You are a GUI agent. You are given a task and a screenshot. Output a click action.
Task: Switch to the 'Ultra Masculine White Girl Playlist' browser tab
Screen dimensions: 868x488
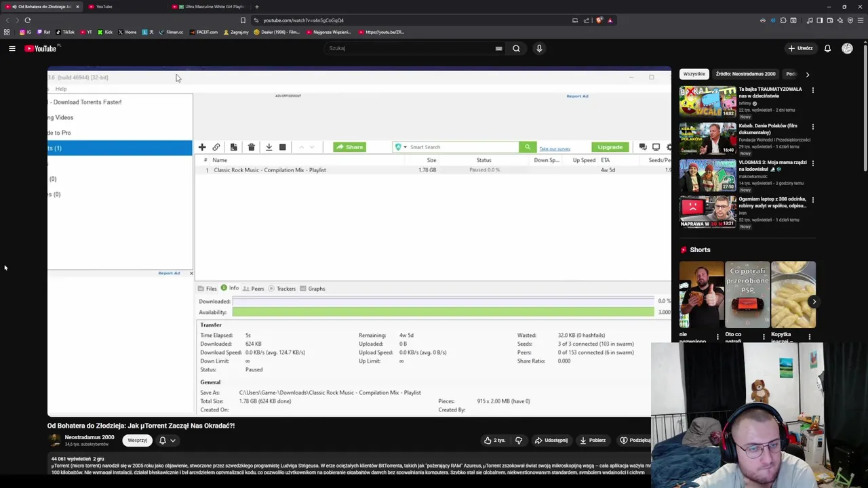[210, 7]
